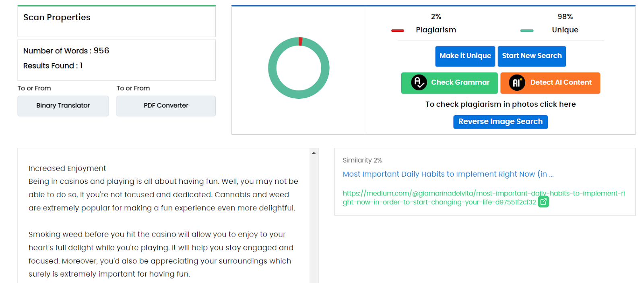
Task: Click the text panel's scrollbar track
Action: pos(314,218)
